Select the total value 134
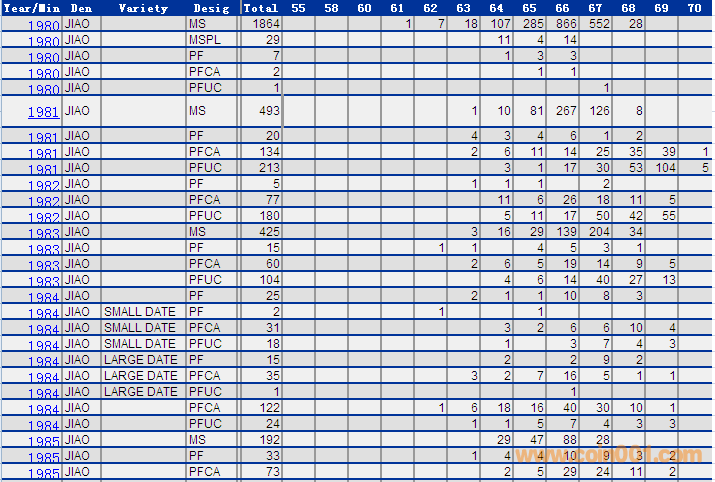This screenshot has width=715, height=482. (x=269, y=151)
